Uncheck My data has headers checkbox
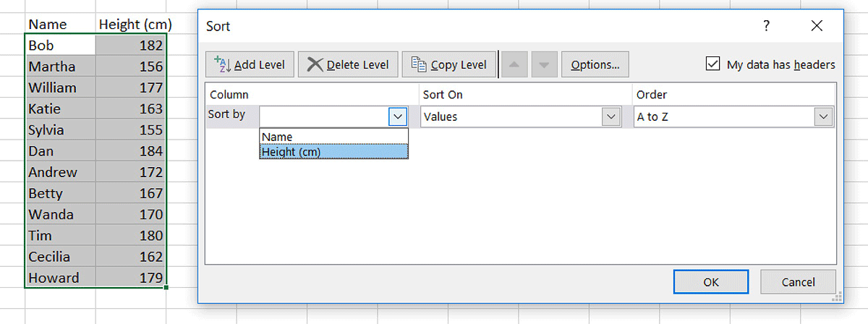The image size is (868, 324). (x=712, y=64)
